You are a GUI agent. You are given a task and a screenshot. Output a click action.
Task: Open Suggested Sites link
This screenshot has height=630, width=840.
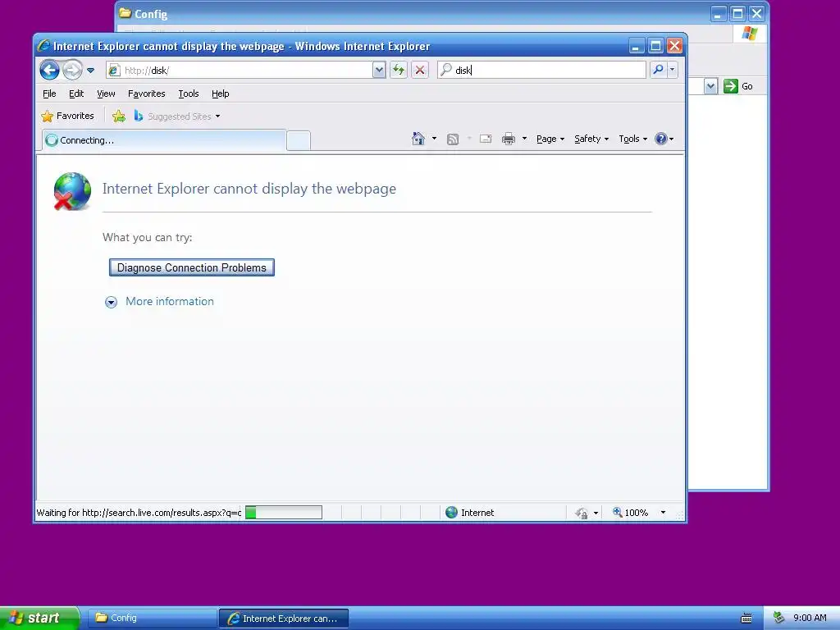coord(177,116)
